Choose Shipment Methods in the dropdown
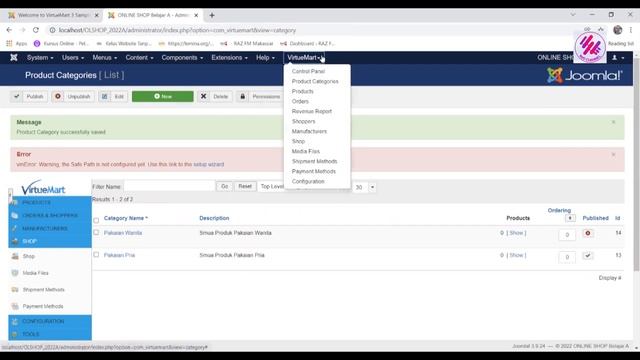Image resolution: width=640 pixels, height=360 pixels. (314, 161)
